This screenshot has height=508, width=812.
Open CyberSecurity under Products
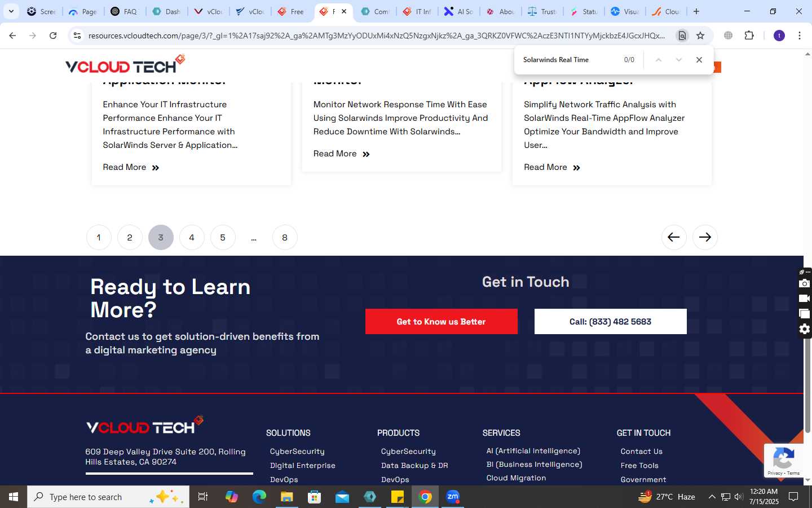(408, 452)
